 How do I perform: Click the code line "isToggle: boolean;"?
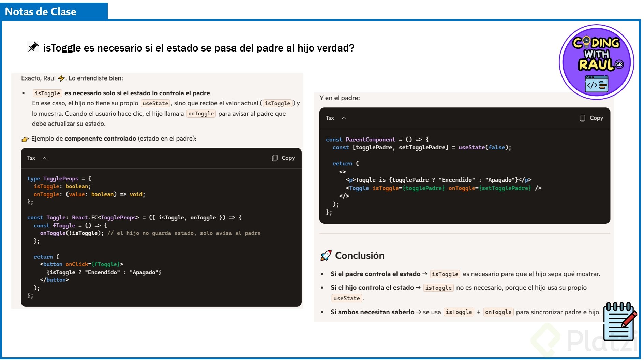tap(62, 186)
